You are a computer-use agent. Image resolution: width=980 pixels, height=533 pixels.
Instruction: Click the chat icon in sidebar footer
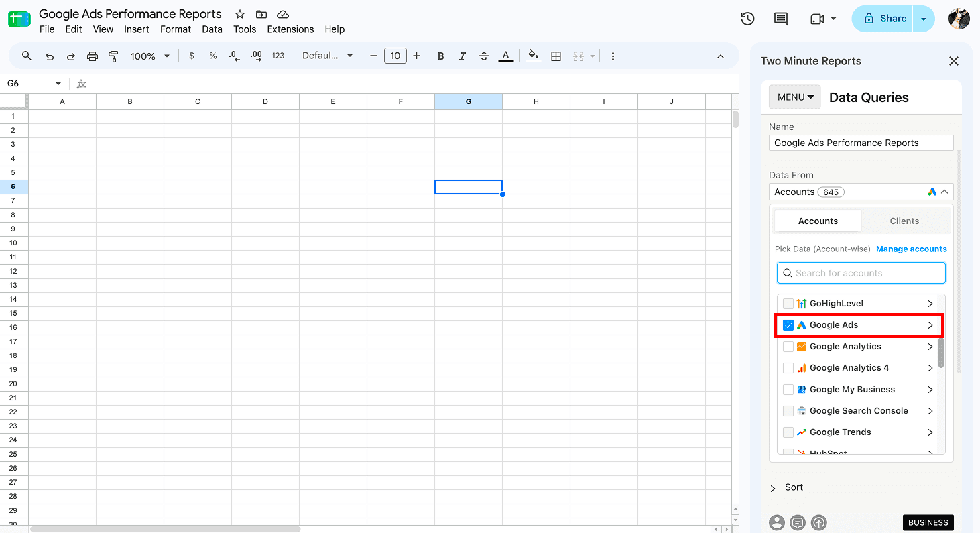point(798,522)
